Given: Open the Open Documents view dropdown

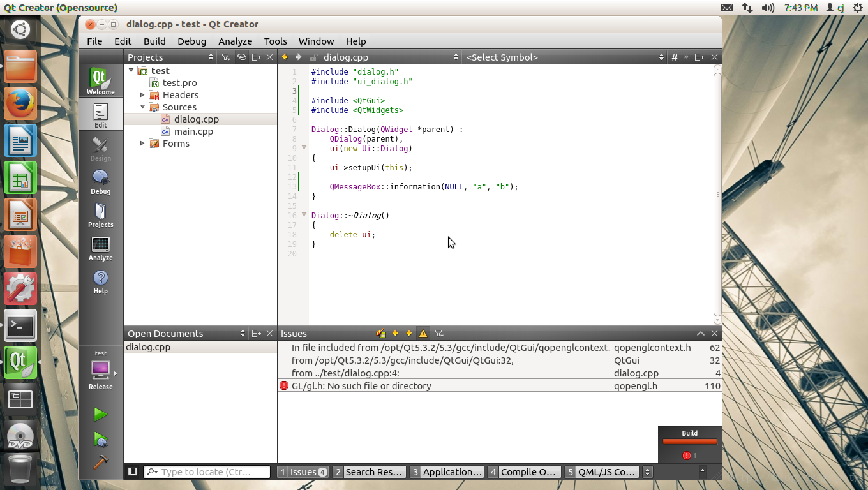Looking at the screenshot, I should click(x=186, y=334).
